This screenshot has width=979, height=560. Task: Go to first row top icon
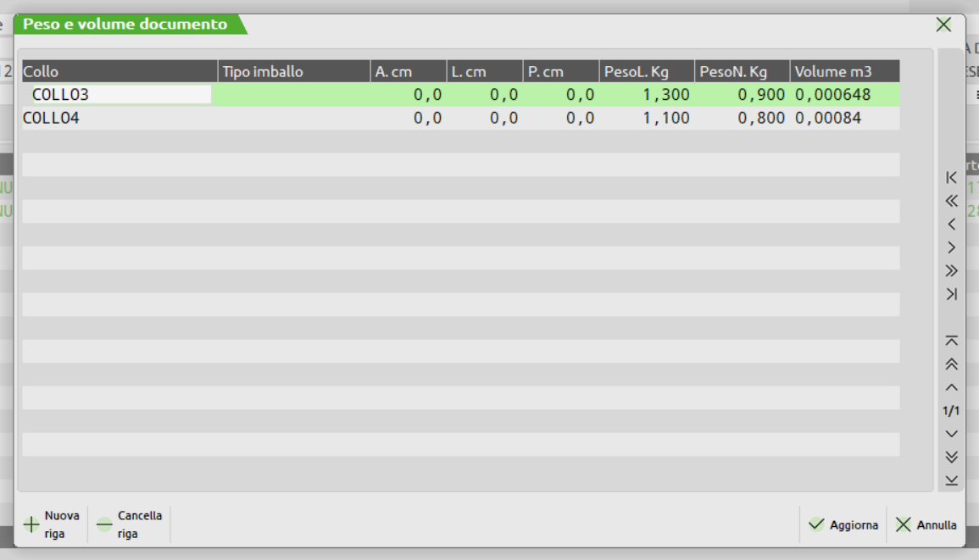click(951, 341)
